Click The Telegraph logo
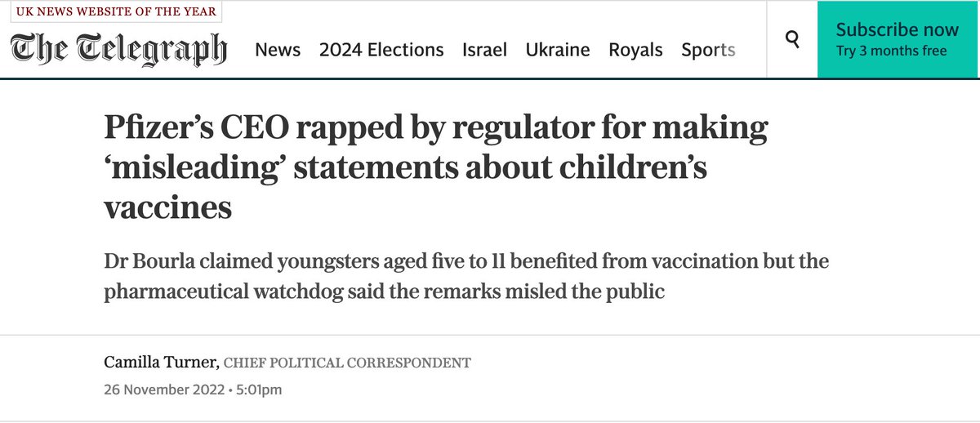Viewport: 980px width, 423px height. click(x=119, y=50)
